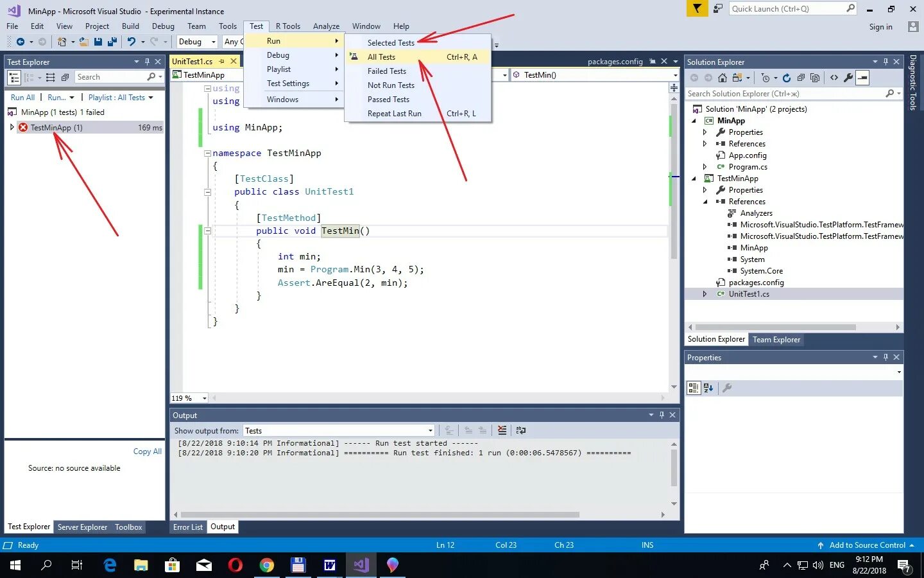Screen dimensions: 924x578
Task: Click the Sign in link
Action: (x=880, y=27)
